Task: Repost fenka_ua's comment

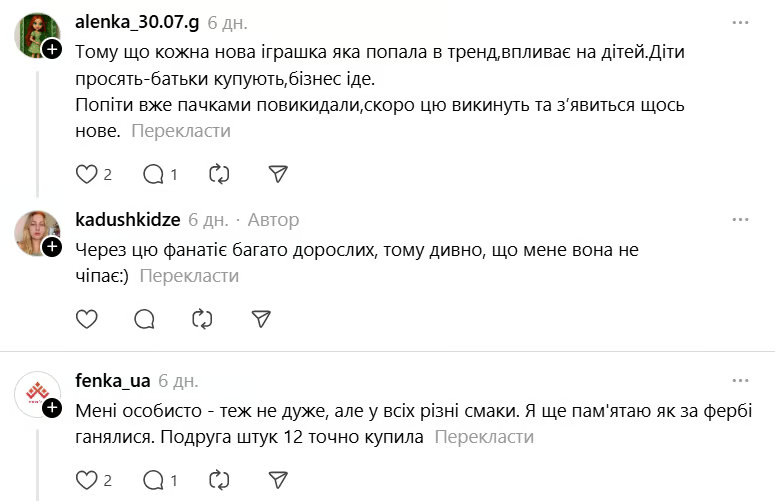Action: [219, 480]
